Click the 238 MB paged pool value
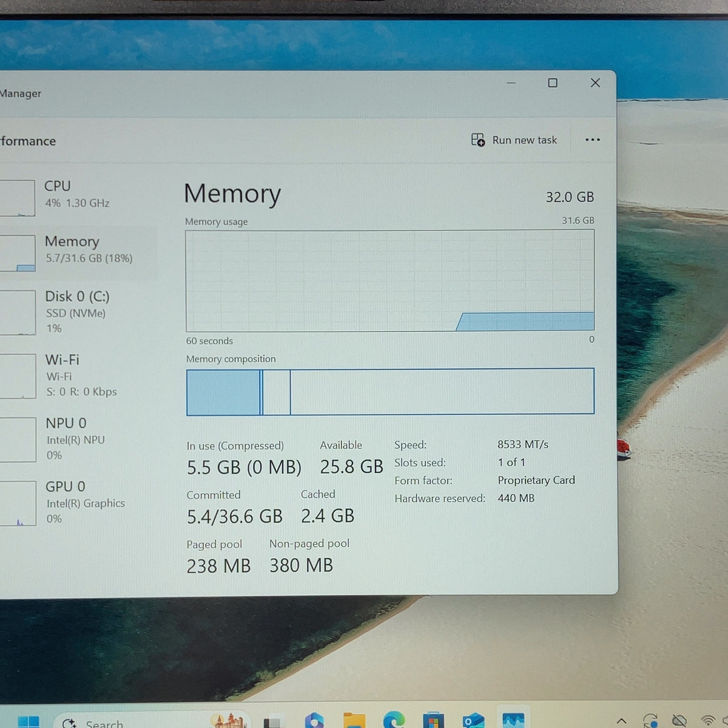This screenshot has width=728, height=728. click(x=218, y=566)
